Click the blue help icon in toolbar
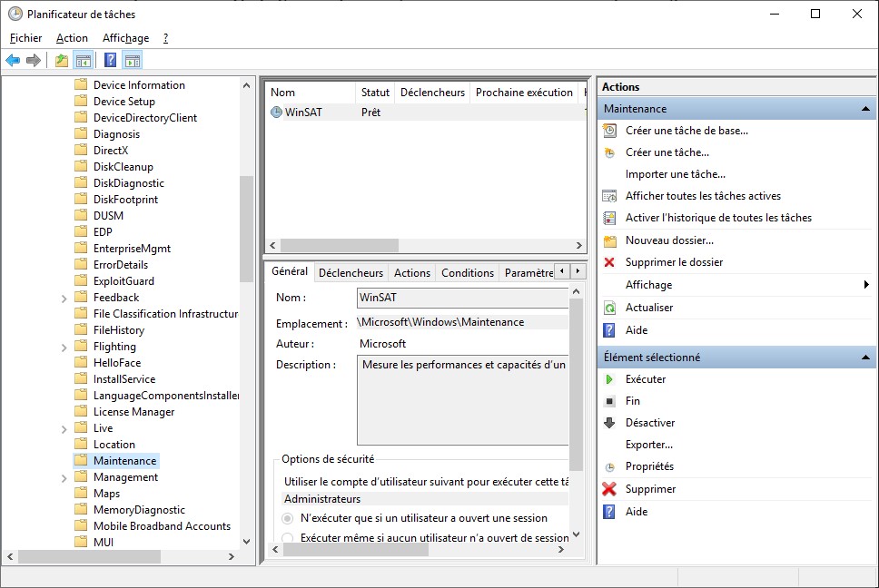 pyautogui.click(x=110, y=61)
